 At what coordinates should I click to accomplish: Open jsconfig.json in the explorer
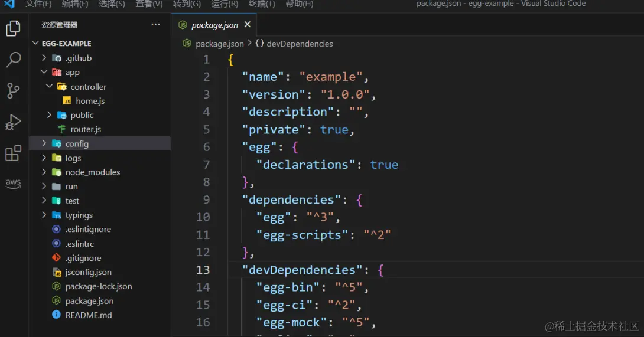[x=88, y=272]
